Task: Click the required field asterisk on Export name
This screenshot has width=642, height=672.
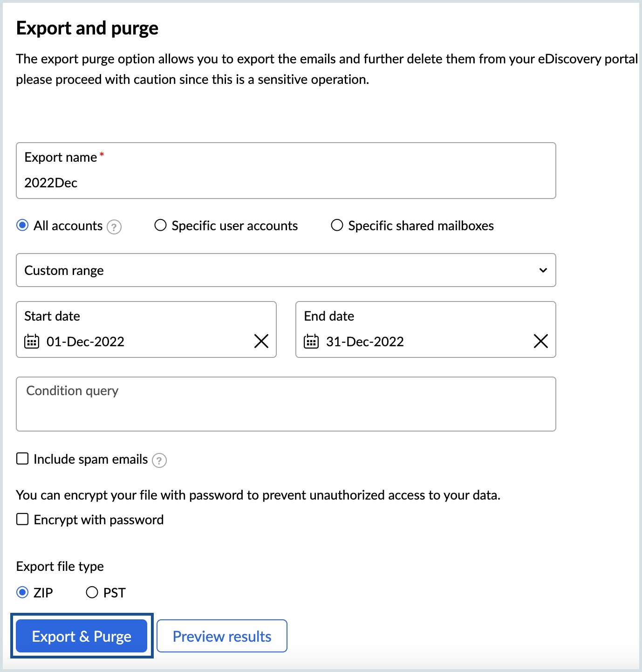Action: [x=102, y=155]
